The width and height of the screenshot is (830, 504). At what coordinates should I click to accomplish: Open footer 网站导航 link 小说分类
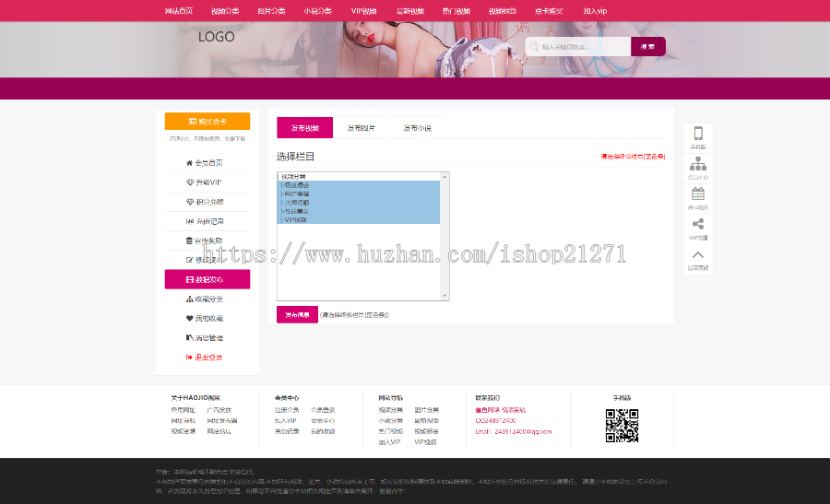coord(391,420)
